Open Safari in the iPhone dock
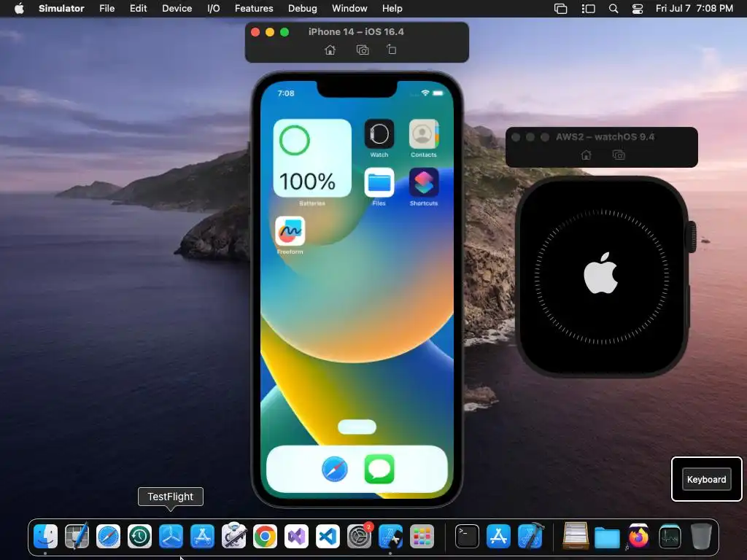747x560 pixels. tap(335, 469)
